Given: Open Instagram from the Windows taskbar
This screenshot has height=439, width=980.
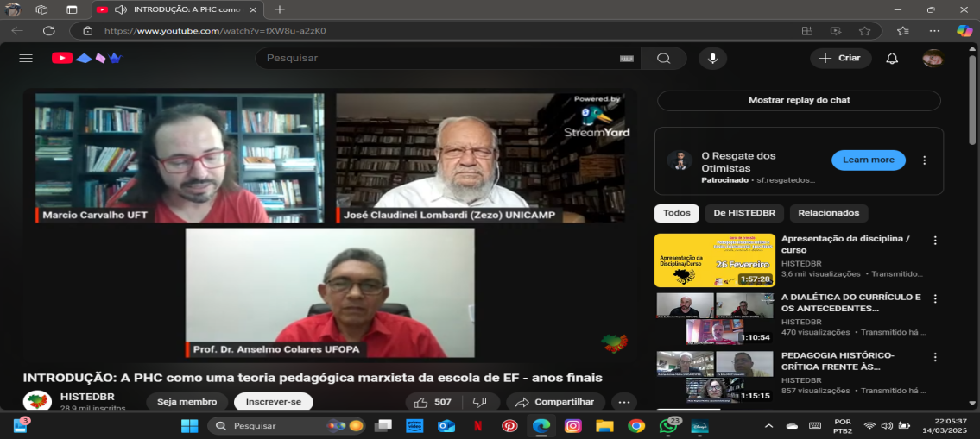Looking at the screenshot, I should (572, 425).
